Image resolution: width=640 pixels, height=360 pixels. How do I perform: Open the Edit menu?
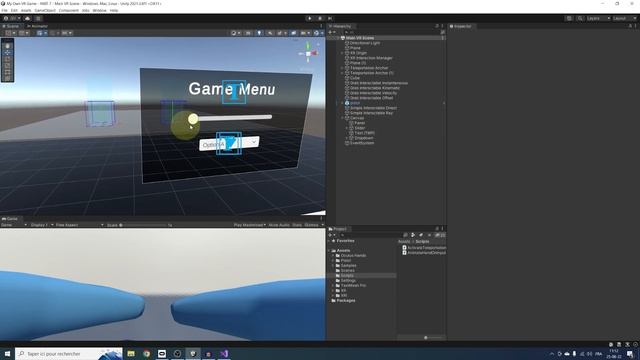[14, 10]
